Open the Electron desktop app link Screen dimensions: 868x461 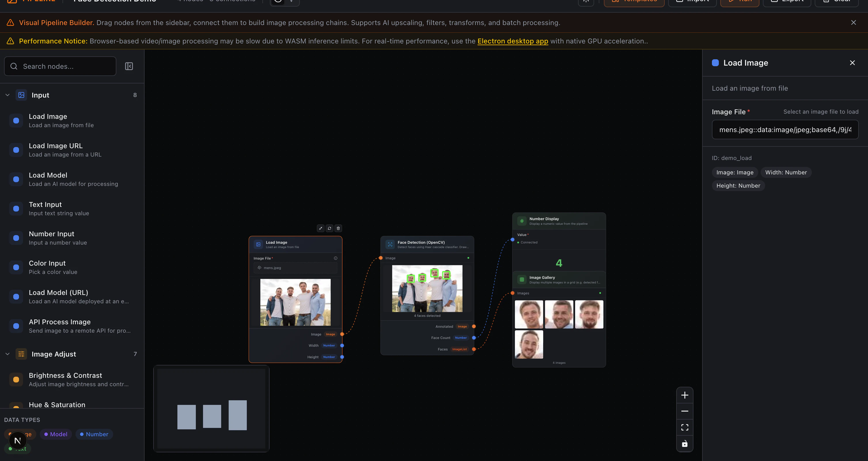point(513,41)
